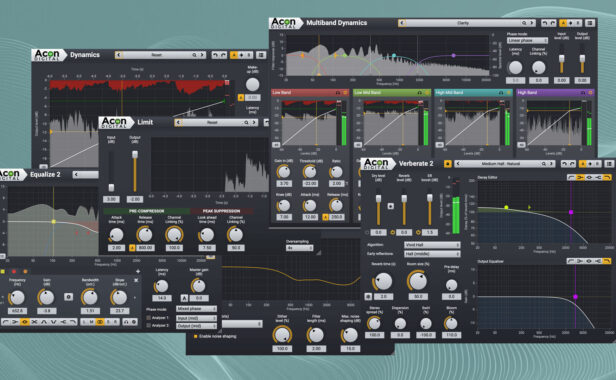This screenshot has width=616, height=380.
Task: Click the Threshold knob in Low Band
Action: (x=310, y=172)
